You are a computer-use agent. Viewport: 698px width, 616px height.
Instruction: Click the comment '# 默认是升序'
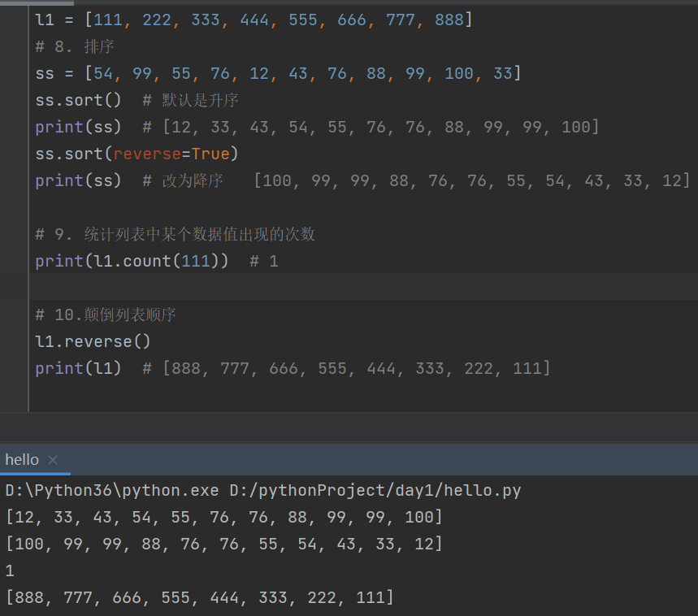click(190, 100)
